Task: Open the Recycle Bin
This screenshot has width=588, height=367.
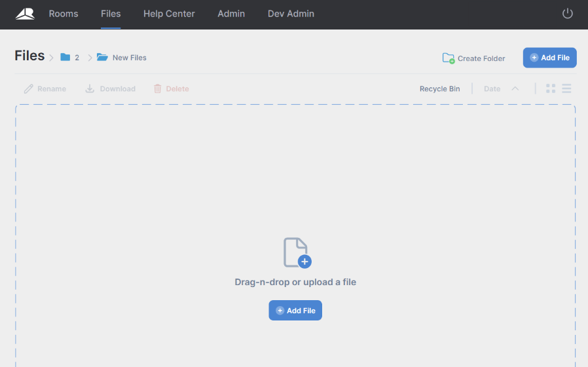Action: [x=439, y=89]
